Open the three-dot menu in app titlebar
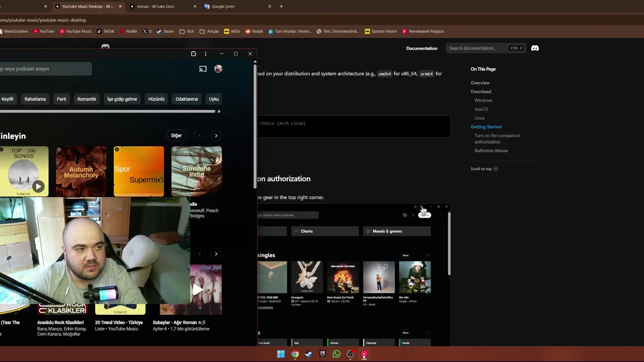 click(x=205, y=54)
